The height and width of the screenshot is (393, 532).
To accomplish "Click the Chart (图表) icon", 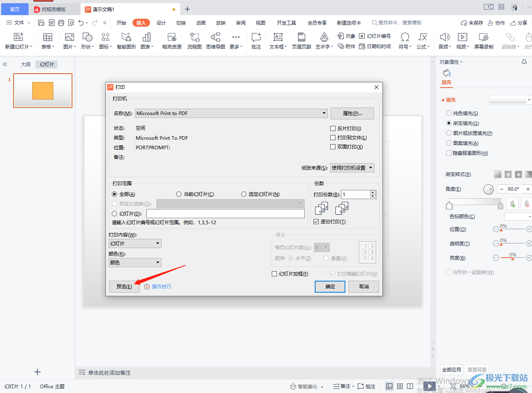I will (147, 41).
